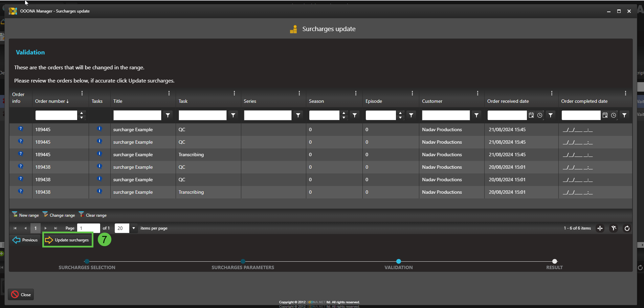Click the Surcharges Parameters step marker

[x=243, y=261]
